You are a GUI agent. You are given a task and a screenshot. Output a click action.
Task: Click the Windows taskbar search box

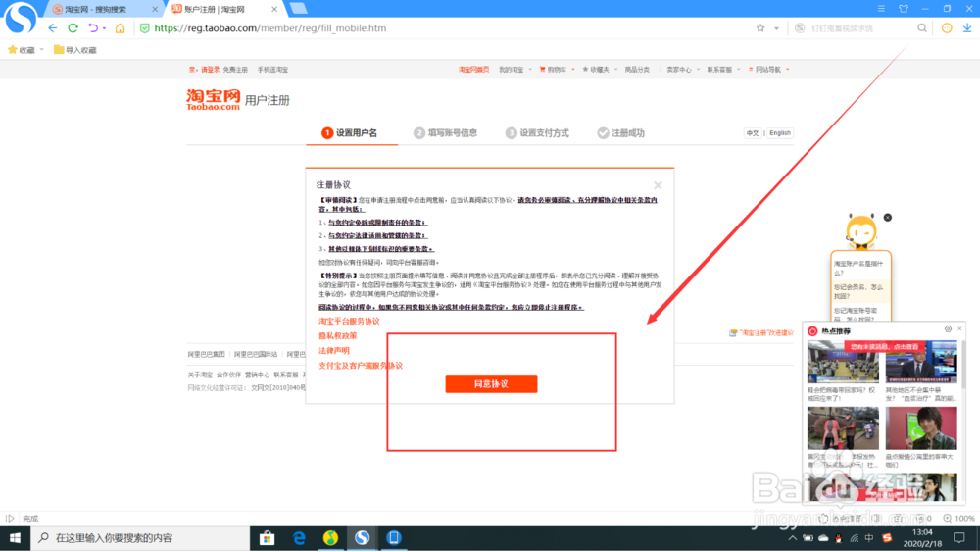coord(140,537)
